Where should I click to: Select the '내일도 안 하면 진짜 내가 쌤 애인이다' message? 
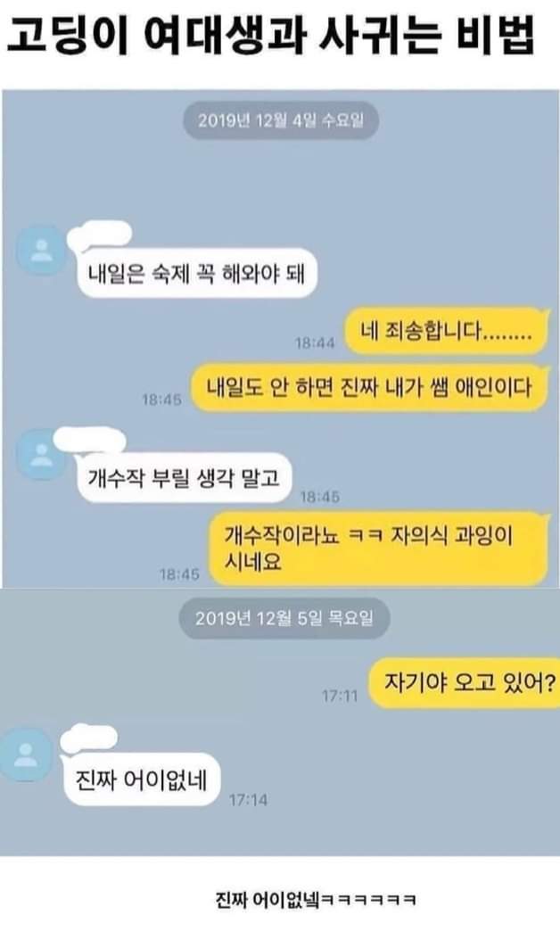pos(370,387)
